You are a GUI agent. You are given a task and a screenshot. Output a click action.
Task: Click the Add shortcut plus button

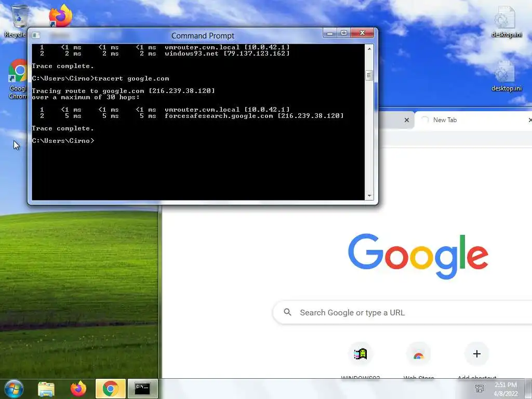477,354
